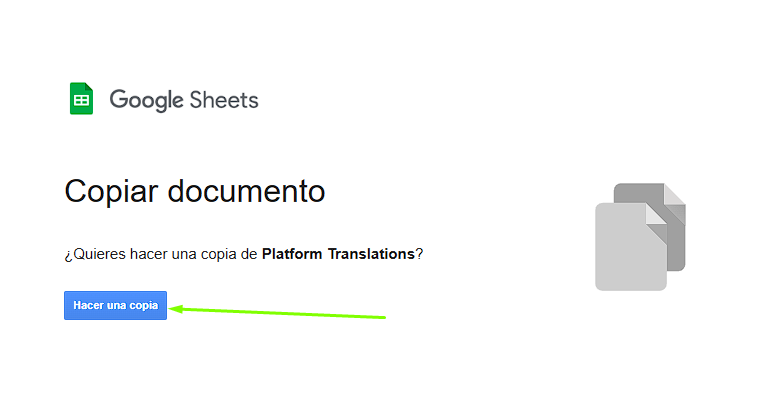Click the middle of the green arrow line
The image size is (770, 407).
pyautogui.click(x=279, y=313)
